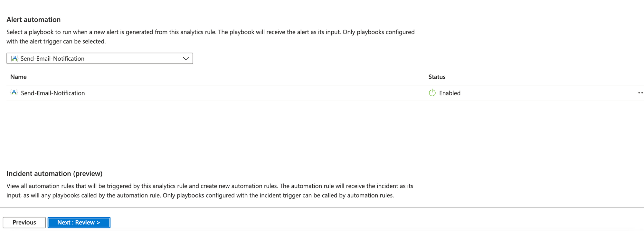Click the alert automation description paragraph

[211, 37]
